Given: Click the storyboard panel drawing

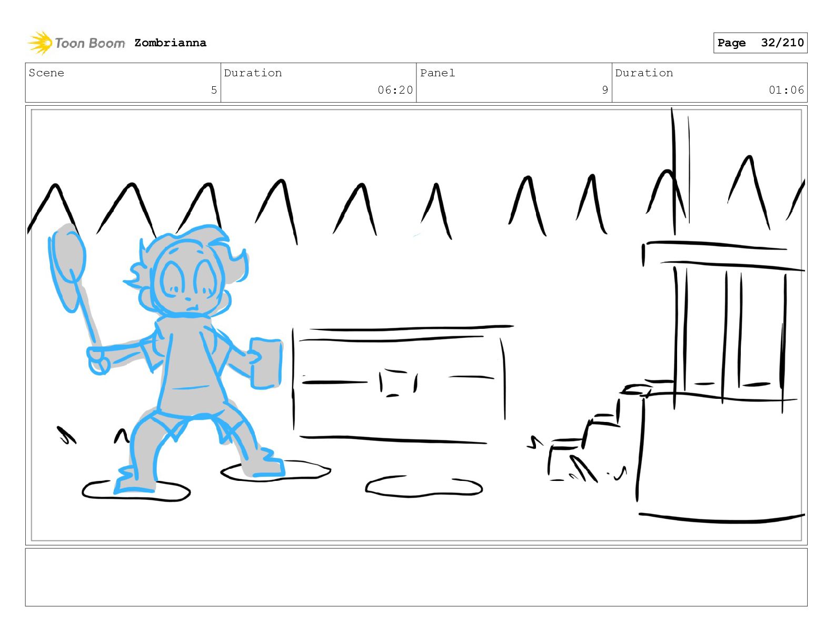Looking at the screenshot, I should point(416,325).
